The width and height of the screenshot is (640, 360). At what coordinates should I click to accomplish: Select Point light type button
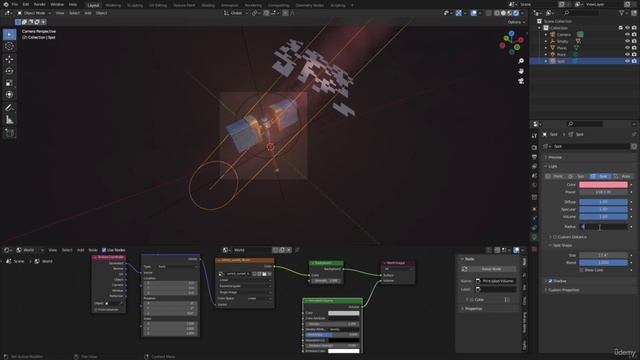(556, 176)
